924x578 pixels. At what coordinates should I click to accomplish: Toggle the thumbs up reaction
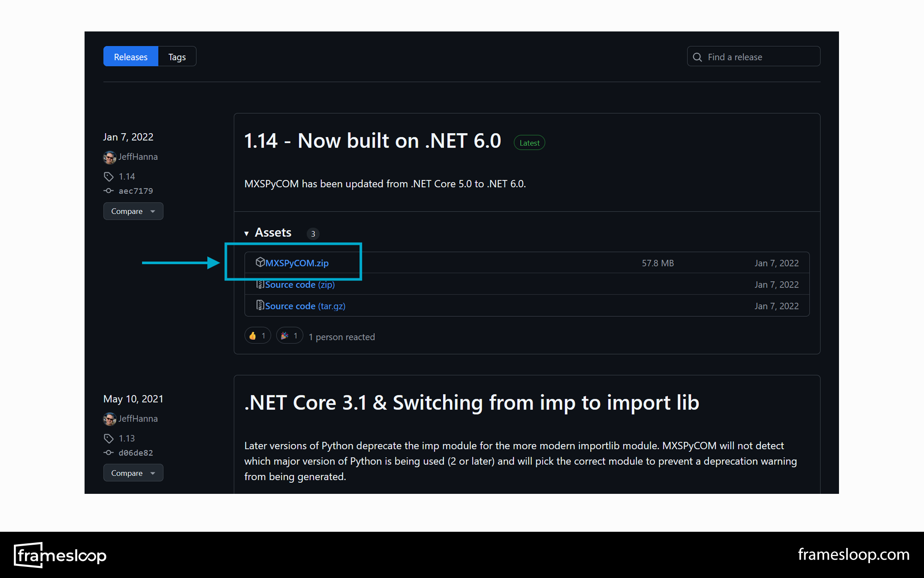(x=257, y=336)
